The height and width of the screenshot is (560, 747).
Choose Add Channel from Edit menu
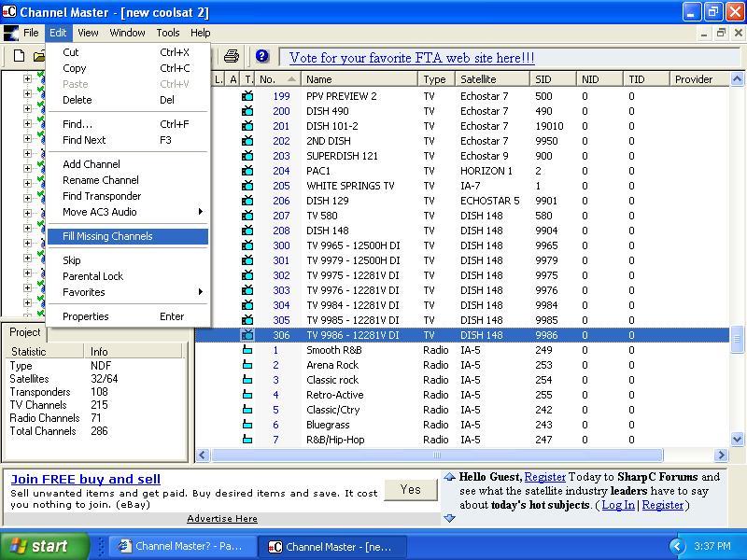128,164
